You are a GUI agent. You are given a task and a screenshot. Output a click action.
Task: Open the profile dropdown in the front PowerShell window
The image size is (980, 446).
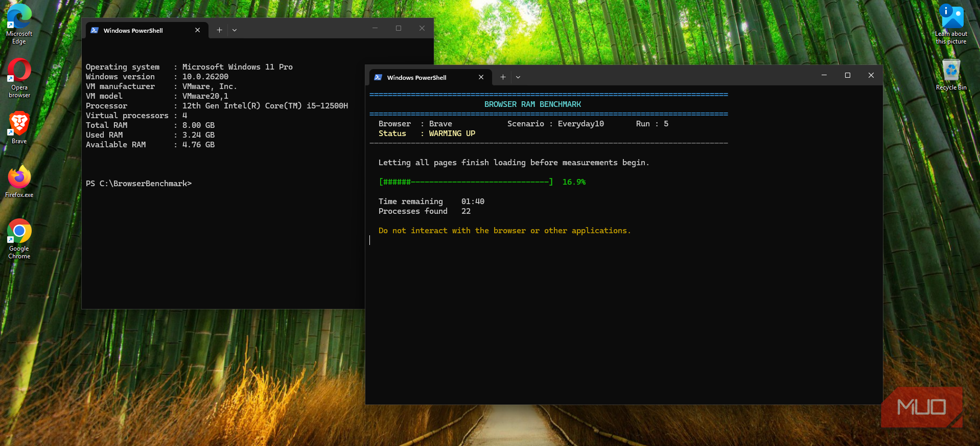[518, 77]
